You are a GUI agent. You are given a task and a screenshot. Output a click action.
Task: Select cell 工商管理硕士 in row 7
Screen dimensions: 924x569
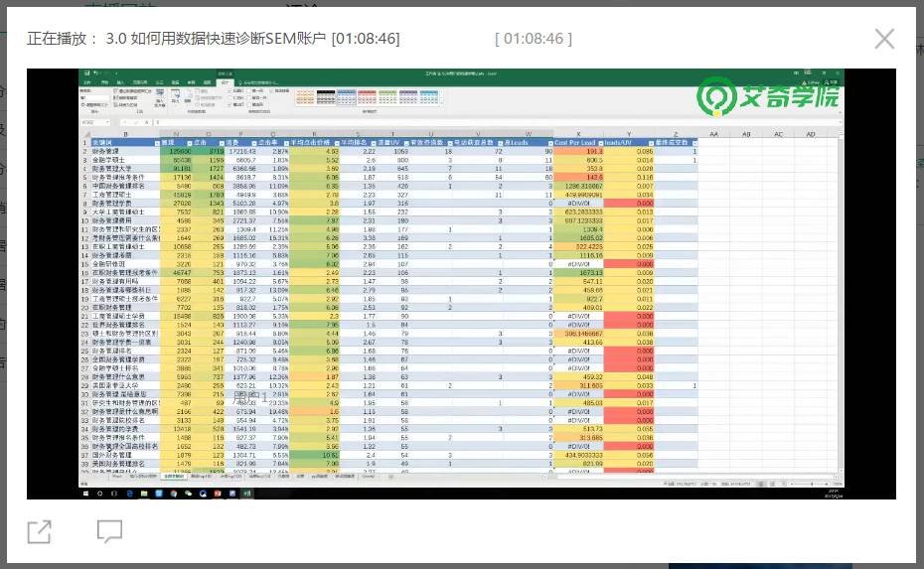(x=125, y=195)
